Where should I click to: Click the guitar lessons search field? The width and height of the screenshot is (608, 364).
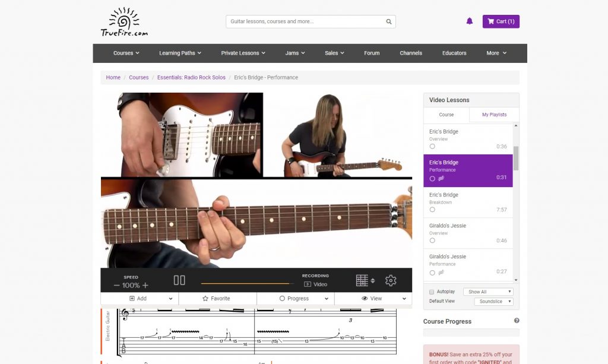(311, 22)
